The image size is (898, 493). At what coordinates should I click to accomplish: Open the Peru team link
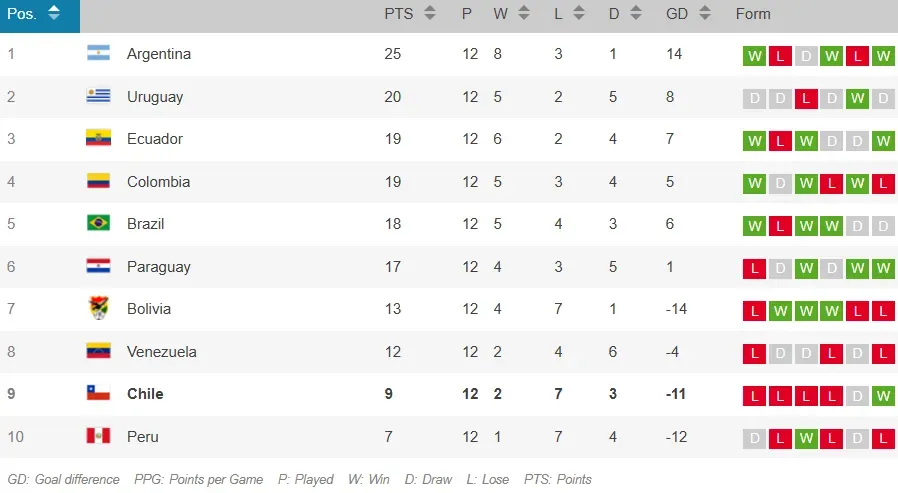pos(142,437)
